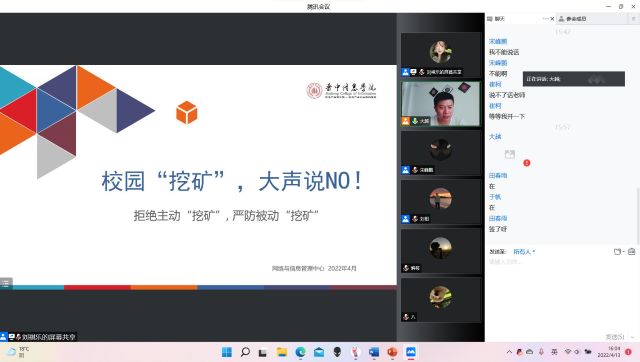
Task: Close the chat panel with the X
Action: [x=552, y=19]
